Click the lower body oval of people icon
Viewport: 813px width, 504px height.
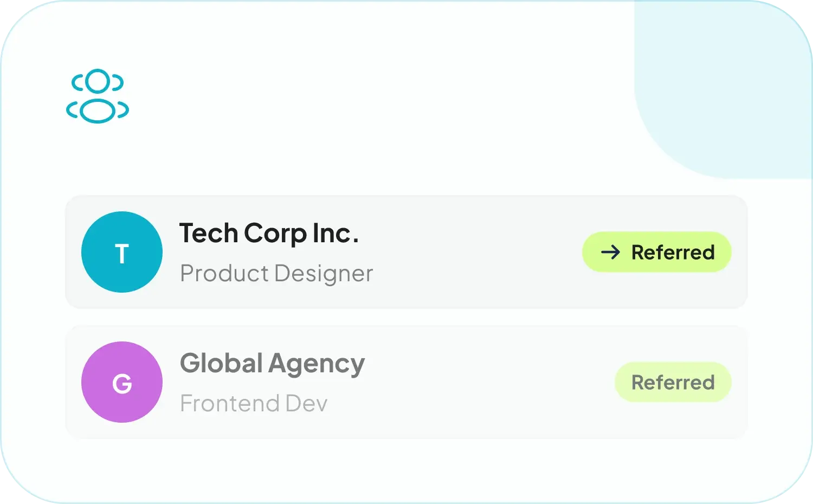pyautogui.click(x=98, y=111)
